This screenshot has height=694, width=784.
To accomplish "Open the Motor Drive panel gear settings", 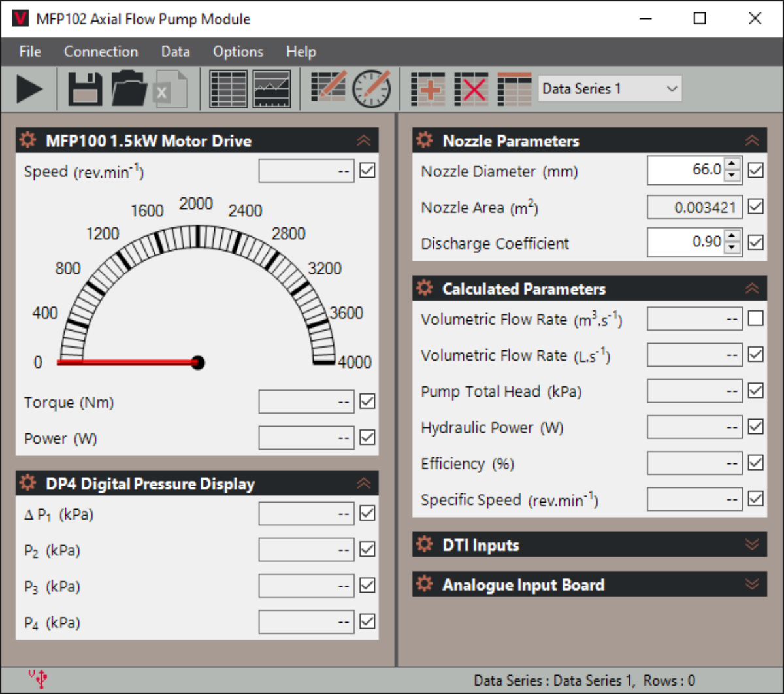I will tap(27, 140).
